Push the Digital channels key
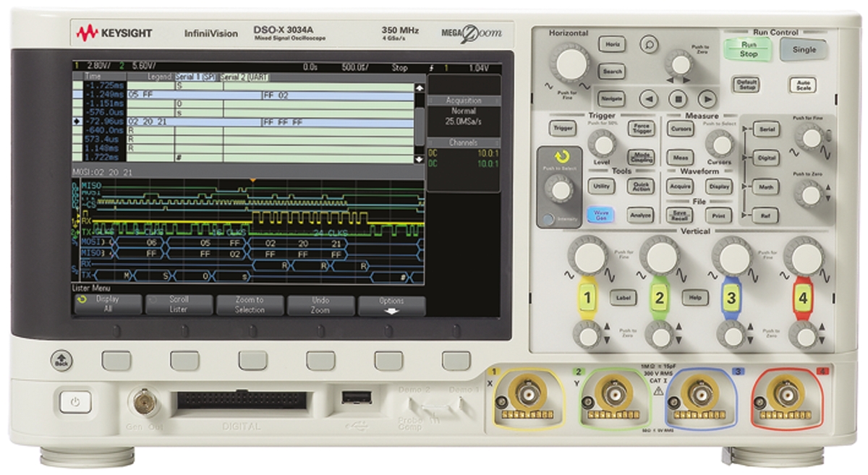The height and width of the screenshot is (475, 868). 765,158
